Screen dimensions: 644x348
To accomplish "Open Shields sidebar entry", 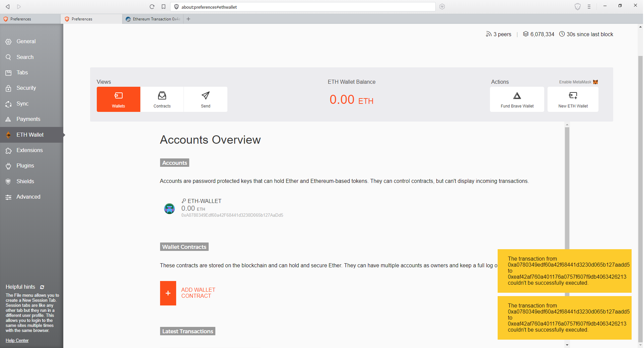I will [x=31, y=181].
